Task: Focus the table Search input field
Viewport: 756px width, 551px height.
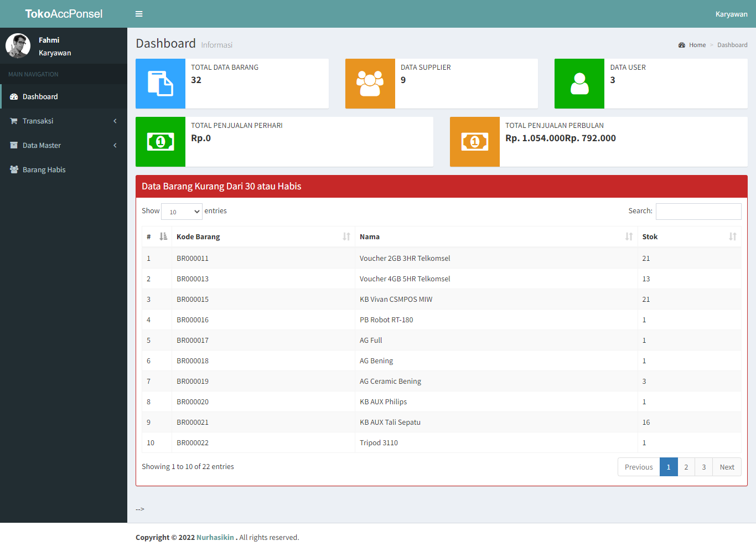Action: pyautogui.click(x=698, y=212)
